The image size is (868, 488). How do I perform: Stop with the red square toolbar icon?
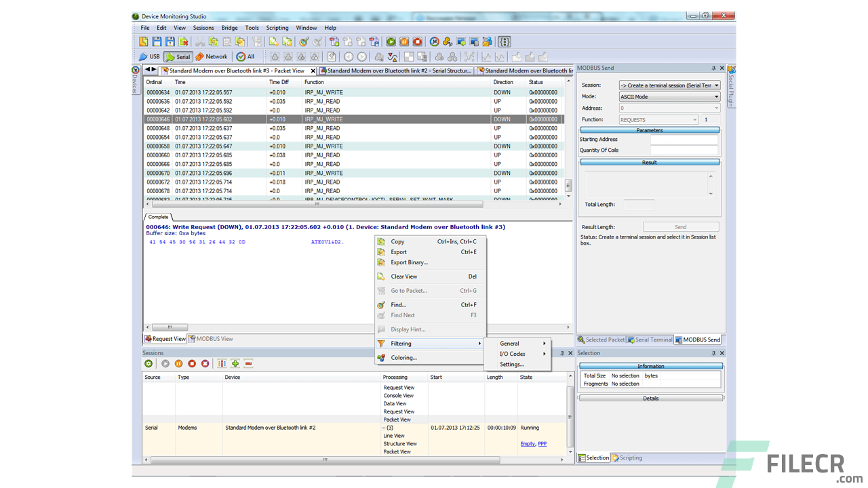click(418, 42)
